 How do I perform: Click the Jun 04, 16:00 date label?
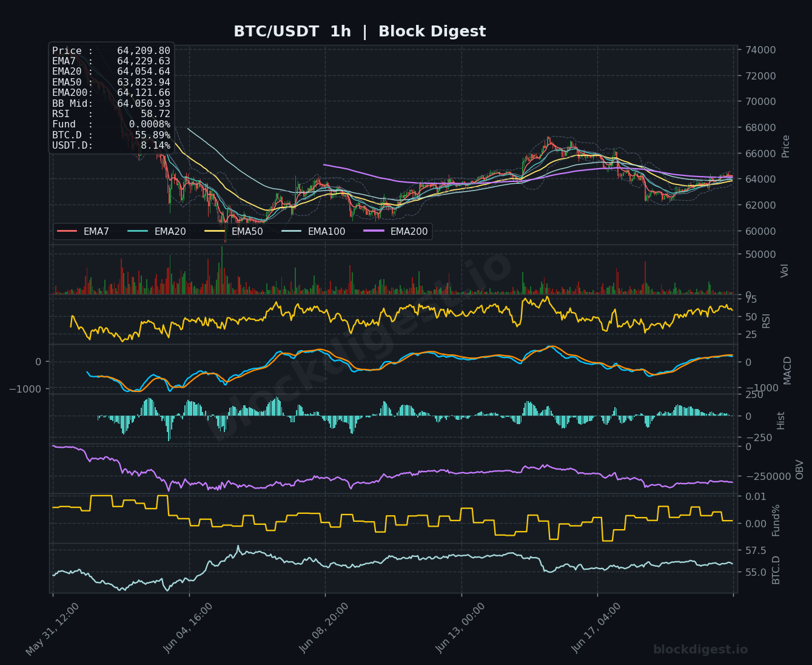[x=189, y=629]
